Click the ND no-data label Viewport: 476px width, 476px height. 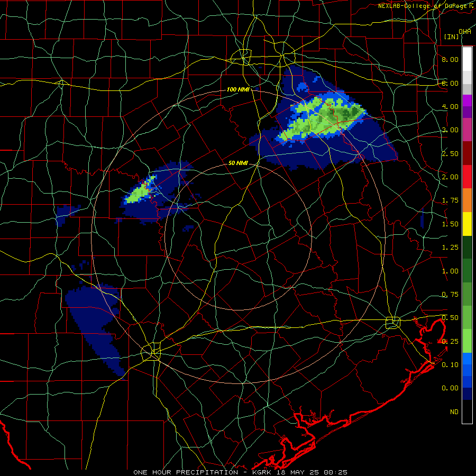[x=454, y=412]
